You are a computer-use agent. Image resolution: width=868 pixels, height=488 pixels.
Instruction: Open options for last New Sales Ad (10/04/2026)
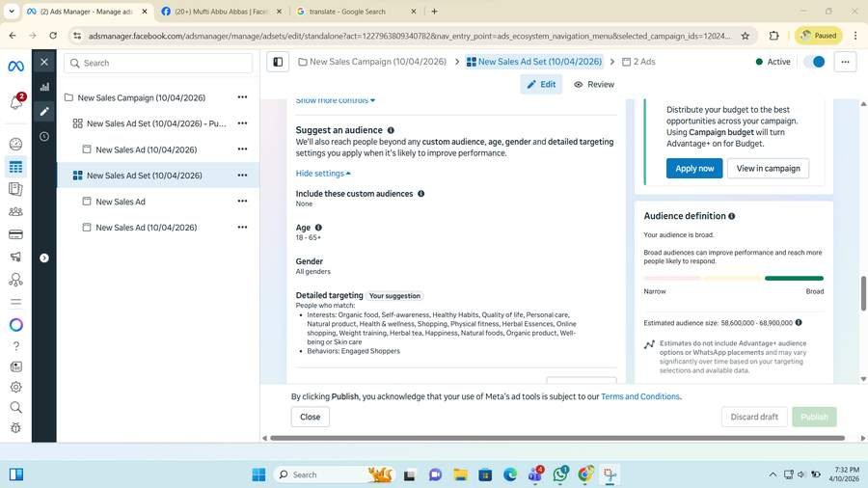point(242,228)
